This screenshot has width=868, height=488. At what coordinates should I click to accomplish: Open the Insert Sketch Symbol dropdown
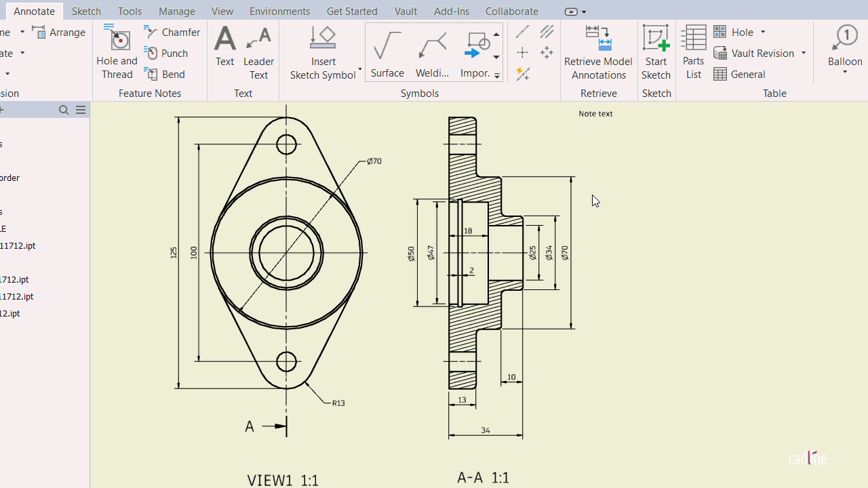[359, 70]
